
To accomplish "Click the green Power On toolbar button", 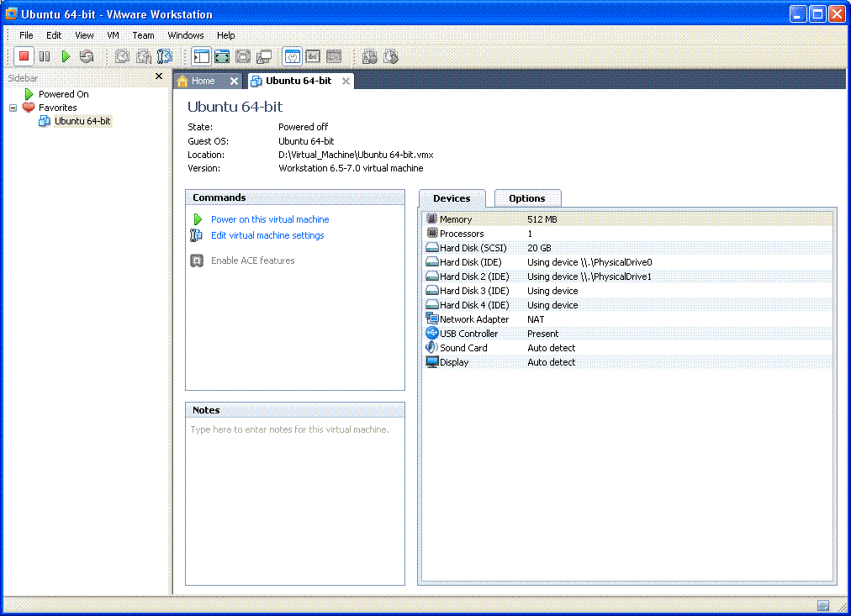I will pyautogui.click(x=66, y=55).
